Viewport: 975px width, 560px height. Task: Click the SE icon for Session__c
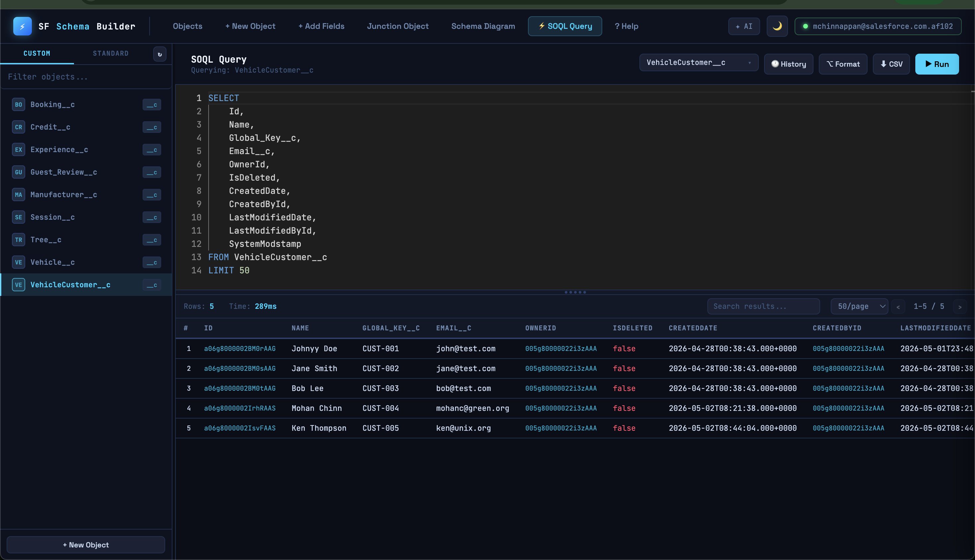click(19, 217)
